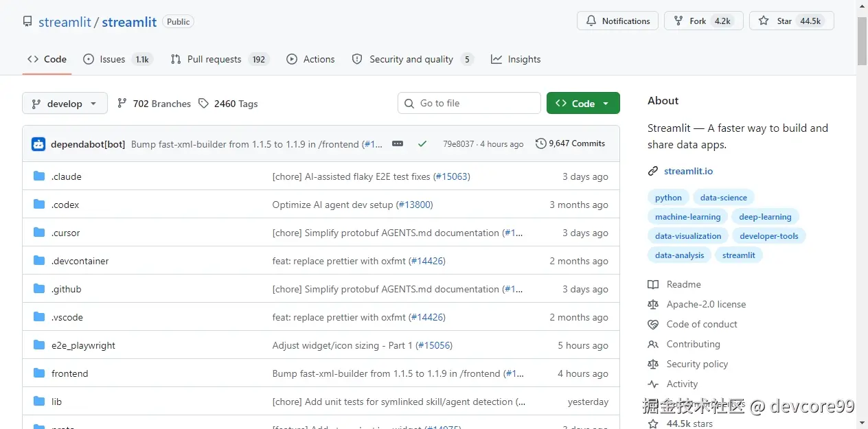The width and height of the screenshot is (868, 429).
Task: Open pull request #15063 link
Action: (x=451, y=176)
